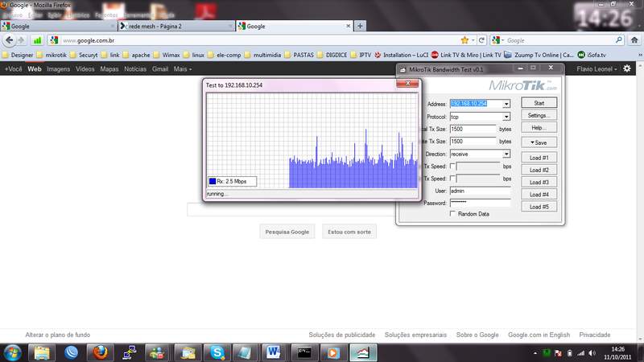This screenshot has height=362, width=644.
Task: Open Gmail in Google bar
Action: (159, 69)
